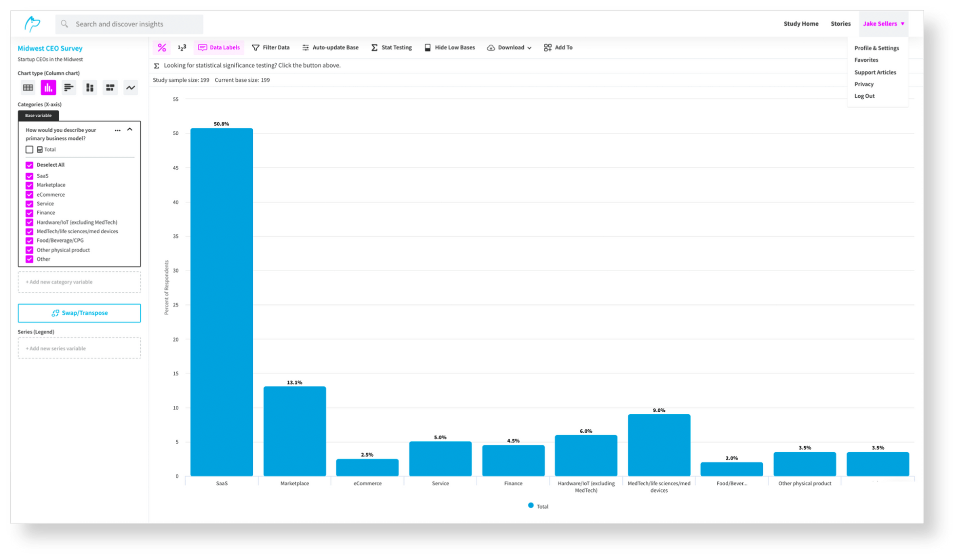Click the Total legend color dot
The height and width of the screenshot is (560, 959).
click(531, 506)
